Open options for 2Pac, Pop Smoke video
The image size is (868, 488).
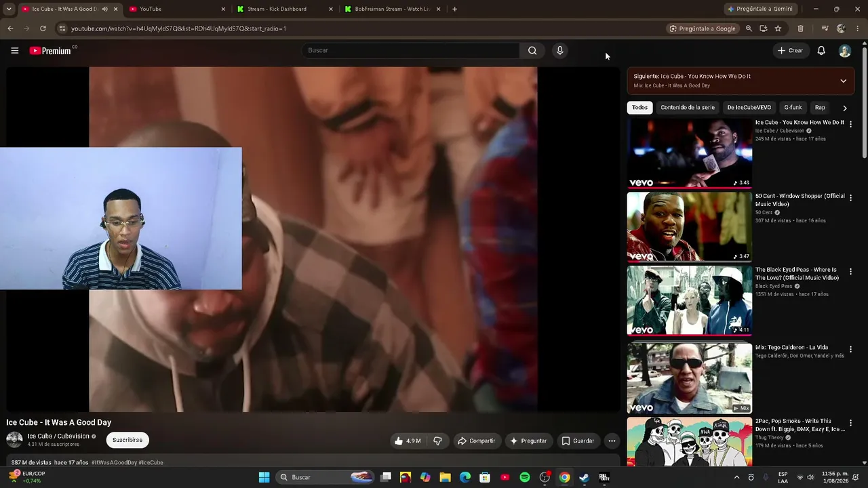(850, 423)
